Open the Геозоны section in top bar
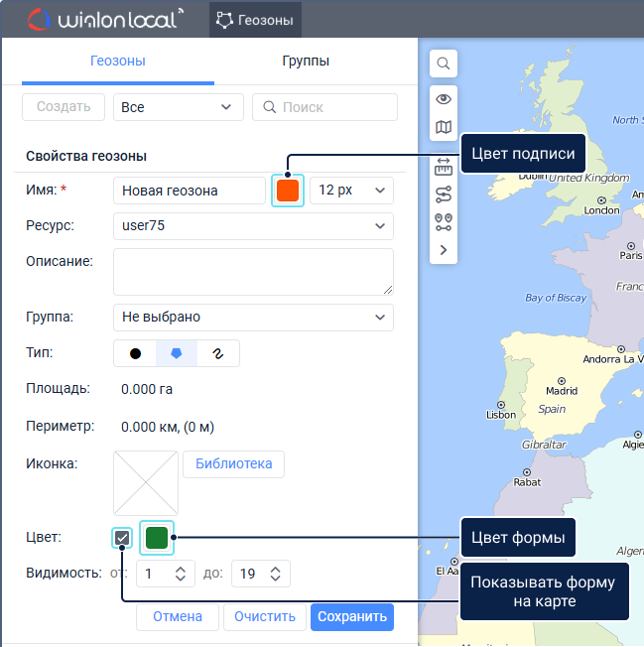The height and width of the screenshot is (647, 644). (x=255, y=19)
